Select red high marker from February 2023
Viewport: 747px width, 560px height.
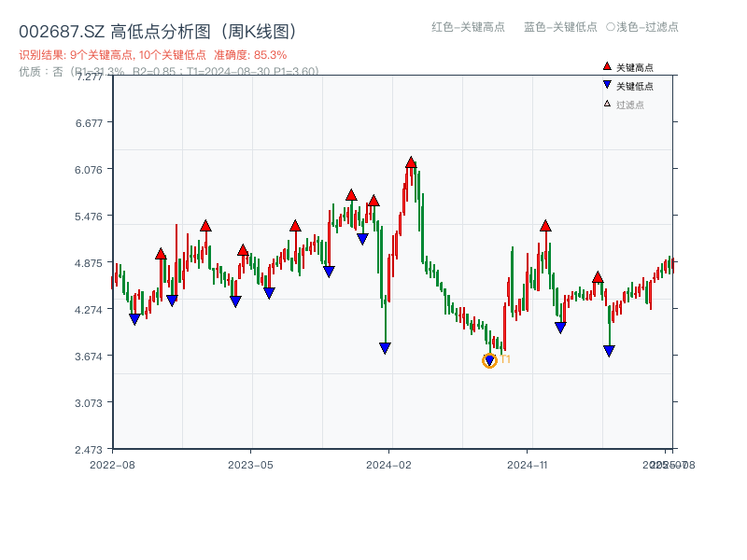click(x=205, y=226)
